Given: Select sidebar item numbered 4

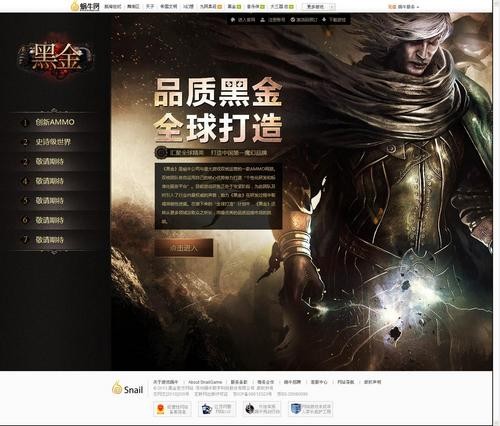Looking at the screenshot, I should tap(55, 181).
